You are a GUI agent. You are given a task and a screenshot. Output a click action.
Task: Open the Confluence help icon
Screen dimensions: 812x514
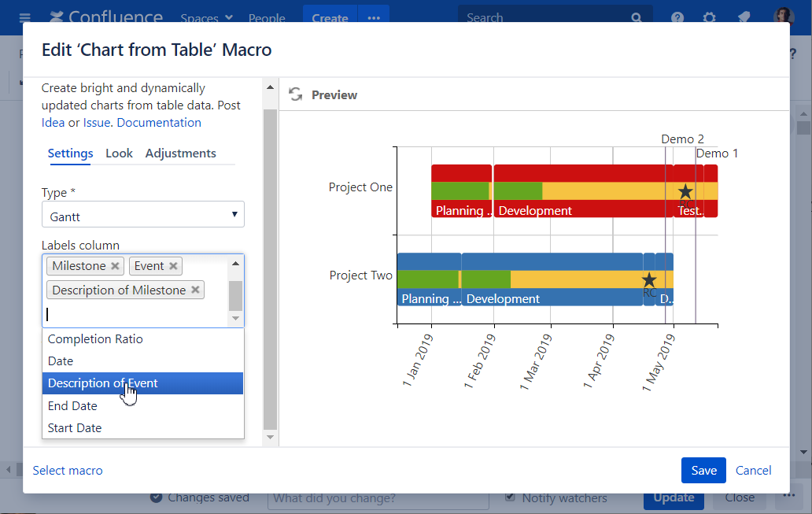pos(677,18)
